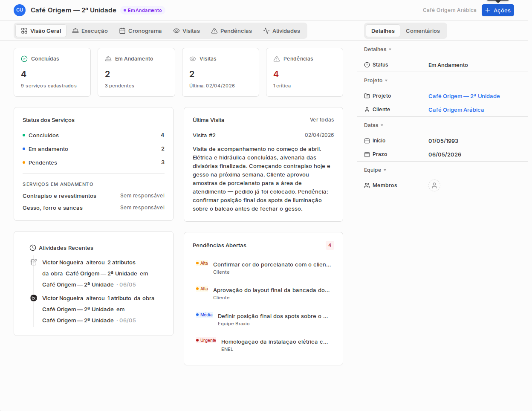Image resolution: width=532 pixels, height=411 pixels.
Task: Click the Urgente priority tag
Action: click(206, 340)
